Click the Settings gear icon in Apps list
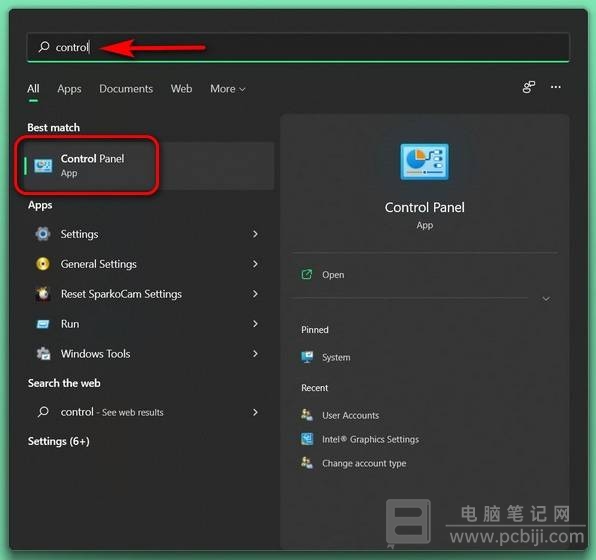The image size is (596, 560). pos(43,234)
